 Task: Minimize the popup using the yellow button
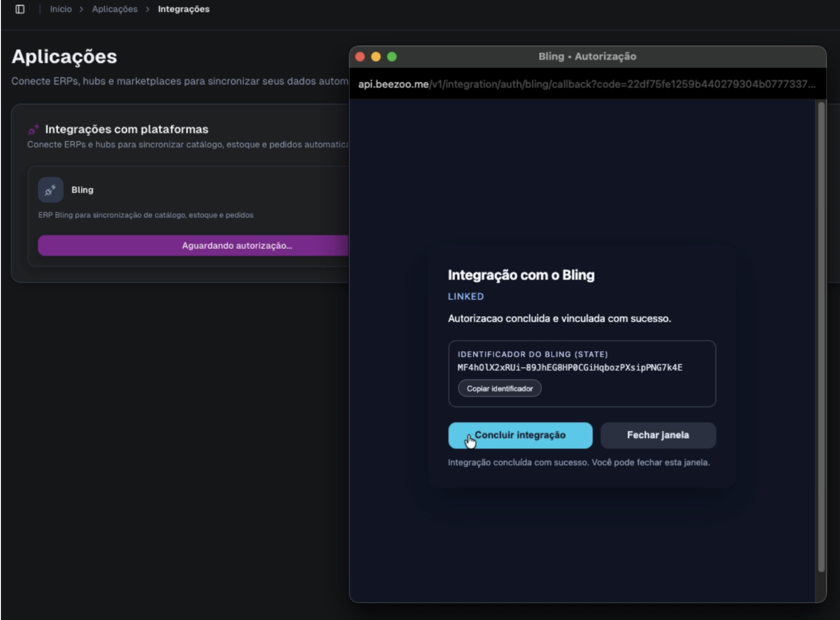pyautogui.click(x=376, y=57)
